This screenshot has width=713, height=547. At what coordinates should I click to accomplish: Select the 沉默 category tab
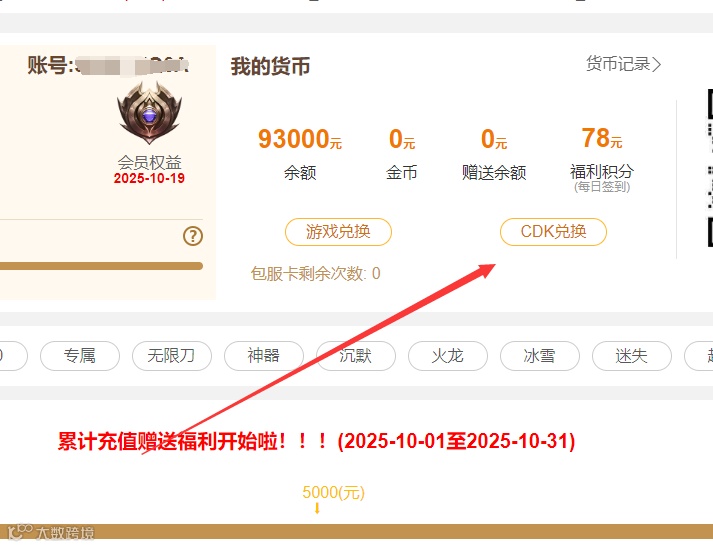pos(356,356)
